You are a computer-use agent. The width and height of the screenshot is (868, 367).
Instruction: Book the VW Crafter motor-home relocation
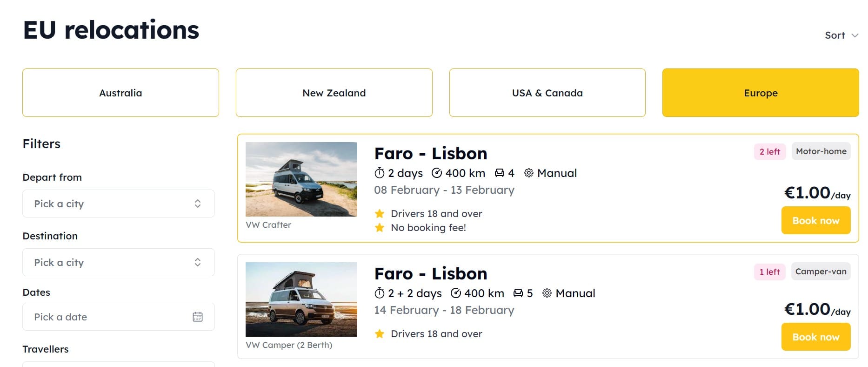coord(816,221)
